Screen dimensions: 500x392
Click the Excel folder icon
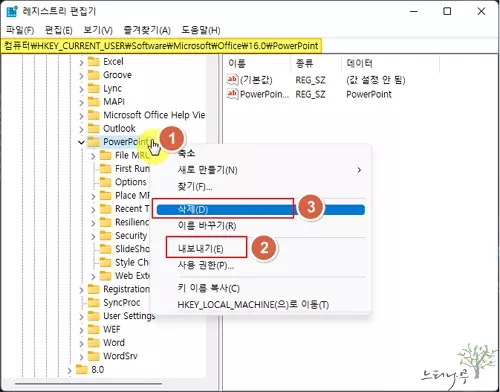click(x=94, y=62)
